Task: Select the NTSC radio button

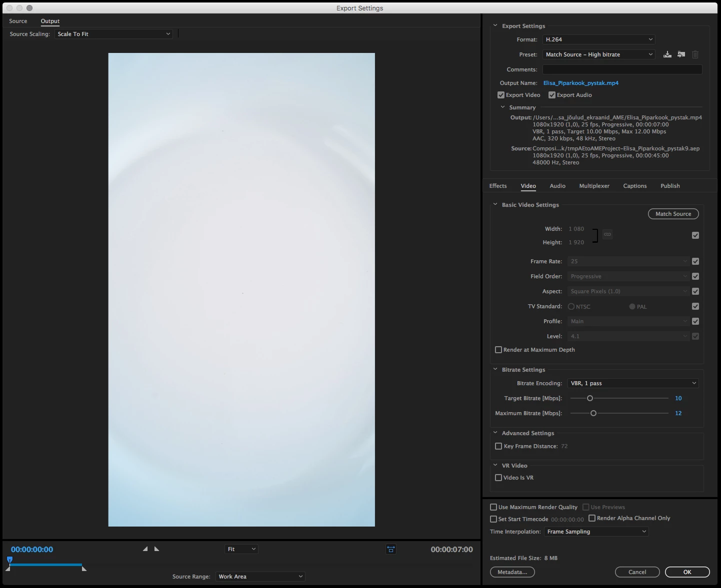Action: [x=571, y=306]
